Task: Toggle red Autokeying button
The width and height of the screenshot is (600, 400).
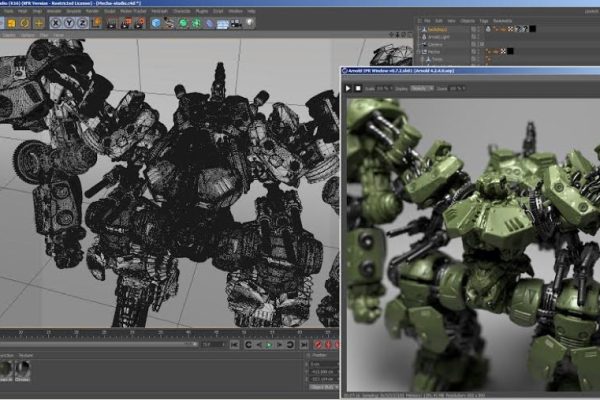Action: [328, 345]
